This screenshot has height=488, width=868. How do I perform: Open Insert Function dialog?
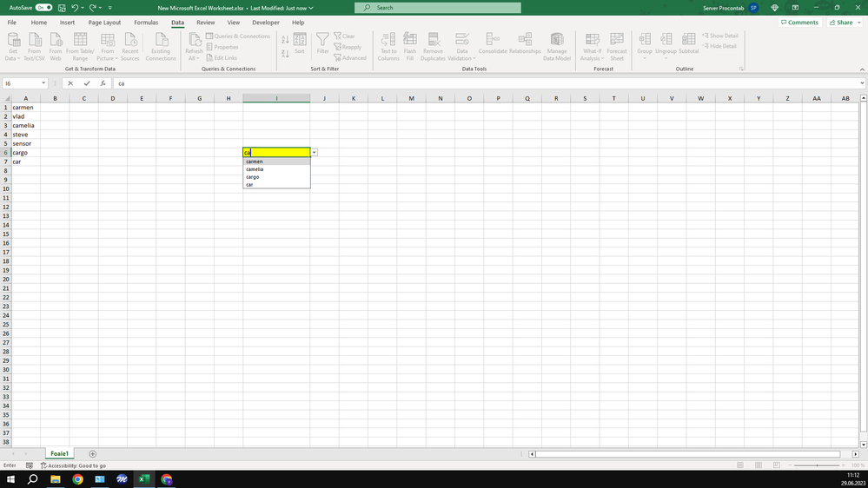tap(103, 83)
